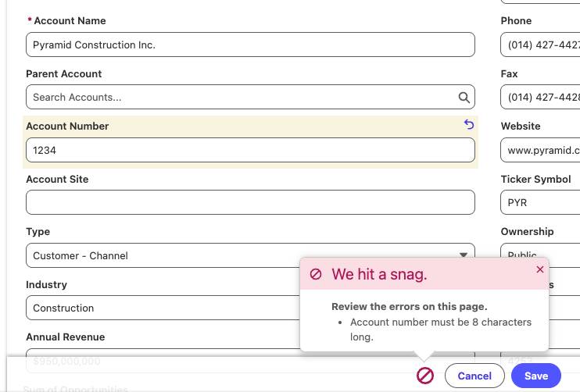Image resolution: width=580 pixels, height=392 pixels.
Task: Click the Phone number field
Action: tap(540, 45)
